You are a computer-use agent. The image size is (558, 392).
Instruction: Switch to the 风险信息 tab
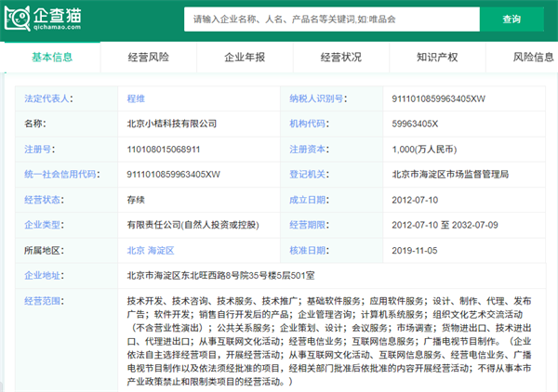(x=533, y=57)
